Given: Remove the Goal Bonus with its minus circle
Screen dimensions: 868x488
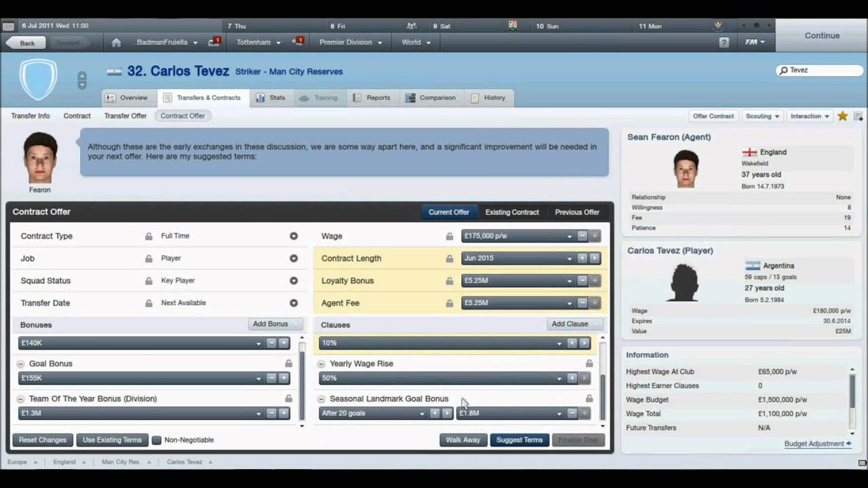Looking at the screenshot, I should tap(20, 364).
